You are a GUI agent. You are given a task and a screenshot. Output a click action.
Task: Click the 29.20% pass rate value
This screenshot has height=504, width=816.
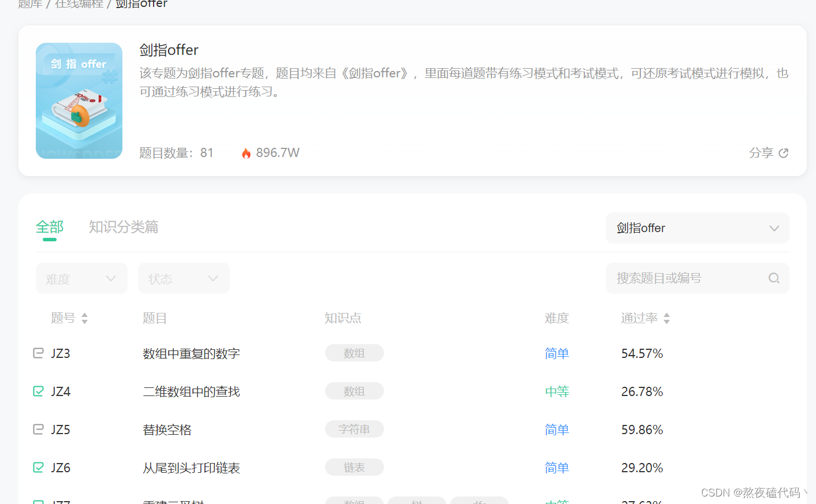coord(642,468)
